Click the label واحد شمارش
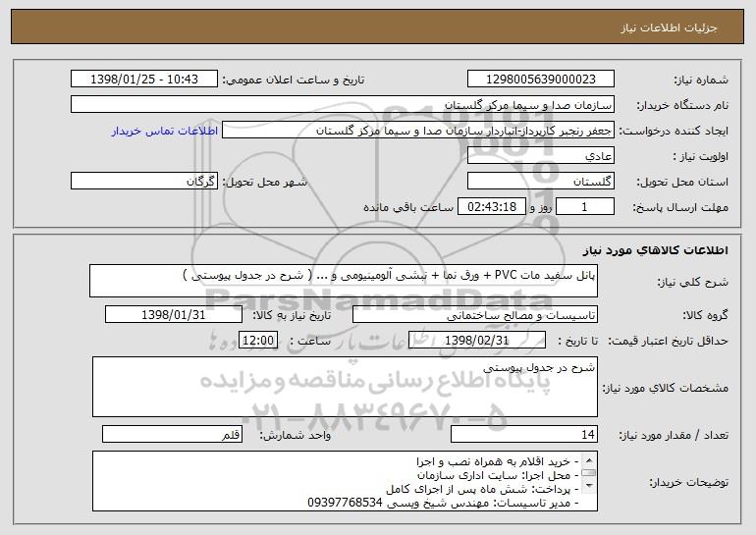Image resolution: width=756 pixels, height=535 pixels. (296, 435)
